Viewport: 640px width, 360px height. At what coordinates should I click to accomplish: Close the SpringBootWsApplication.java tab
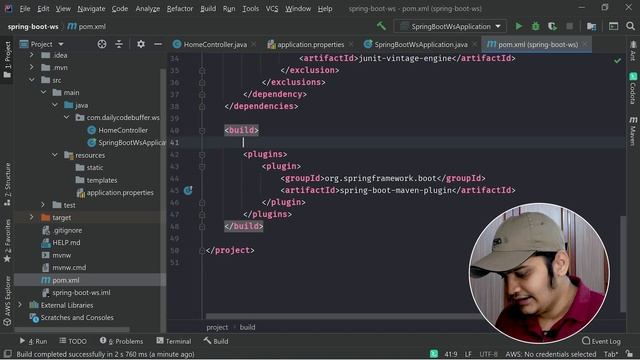(474, 44)
